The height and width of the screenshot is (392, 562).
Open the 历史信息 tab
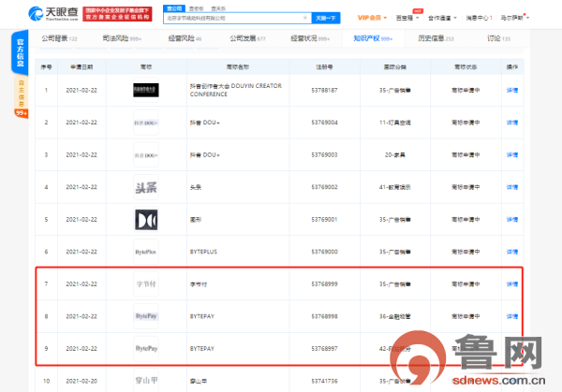(x=436, y=38)
